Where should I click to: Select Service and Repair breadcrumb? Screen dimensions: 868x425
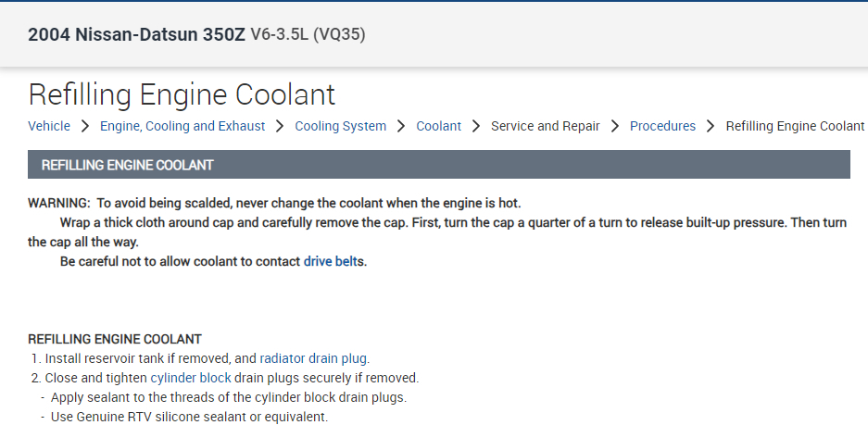[545, 126]
